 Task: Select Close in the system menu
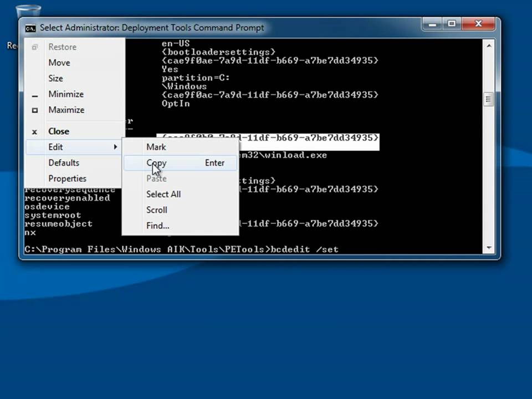coord(75,131)
